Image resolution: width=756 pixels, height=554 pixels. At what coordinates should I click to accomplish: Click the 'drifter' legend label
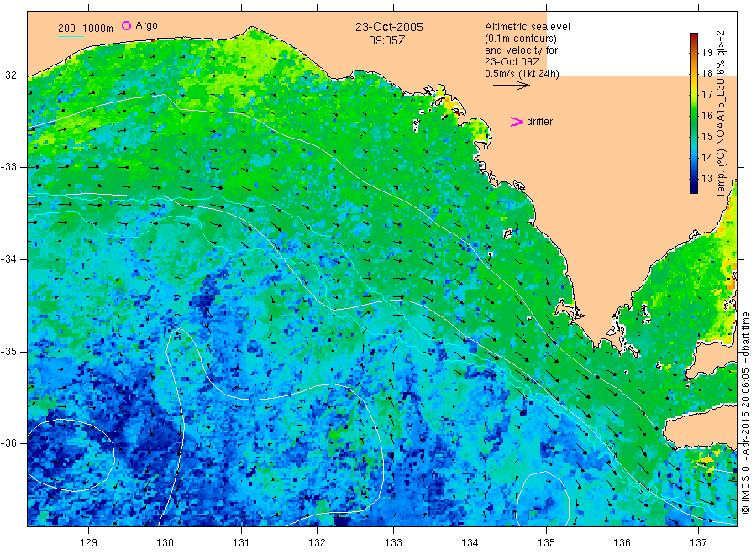point(539,122)
